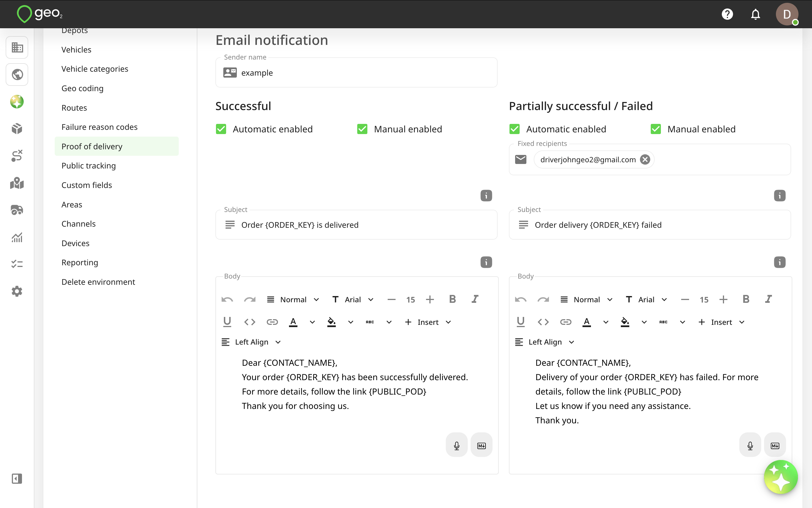This screenshot has height=508, width=812.
Task: Open Normal style dropdown in Failed editor
Action: 587,299
